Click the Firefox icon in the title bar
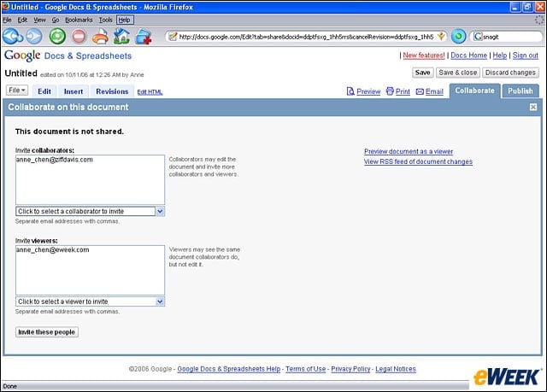This screenshot has height=392, width=547. (x=5, y=6)
